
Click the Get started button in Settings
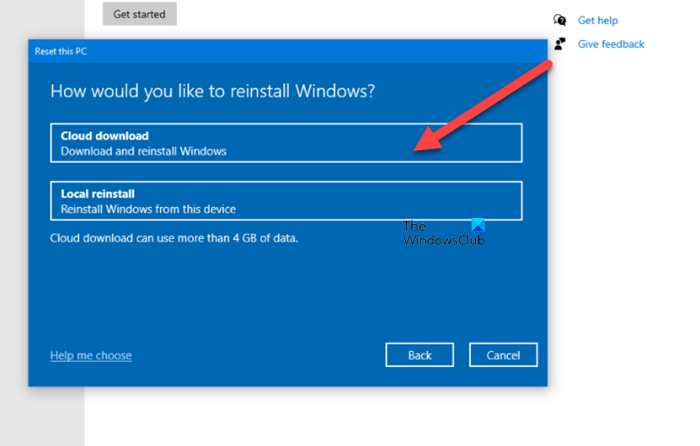coord(140,14)
